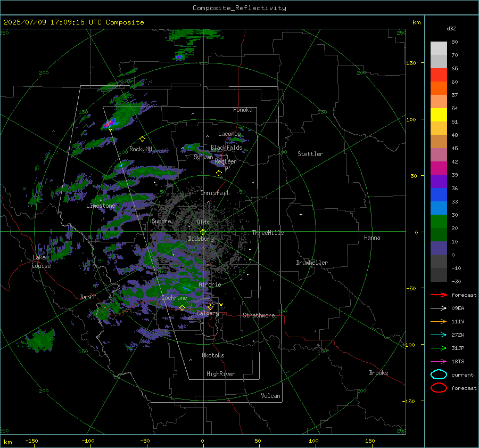Select the Vulcan label
Image resolution: width=479 pixels, height=448 pixels.
pos(271,396)
